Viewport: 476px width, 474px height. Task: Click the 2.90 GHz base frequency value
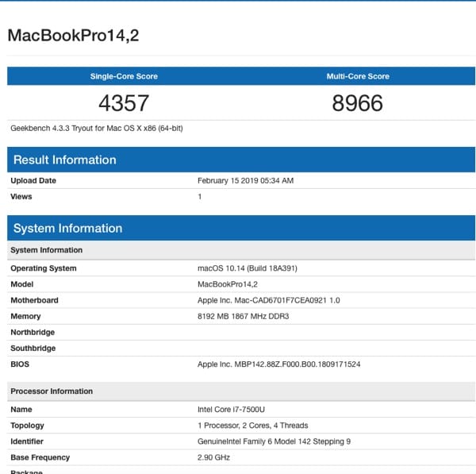(213, 457)
